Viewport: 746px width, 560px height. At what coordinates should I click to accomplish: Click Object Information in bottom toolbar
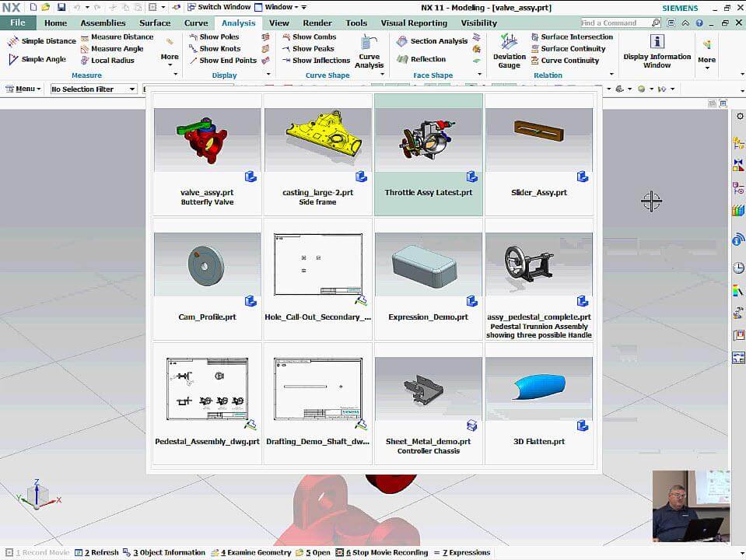[x=164, y=552]
